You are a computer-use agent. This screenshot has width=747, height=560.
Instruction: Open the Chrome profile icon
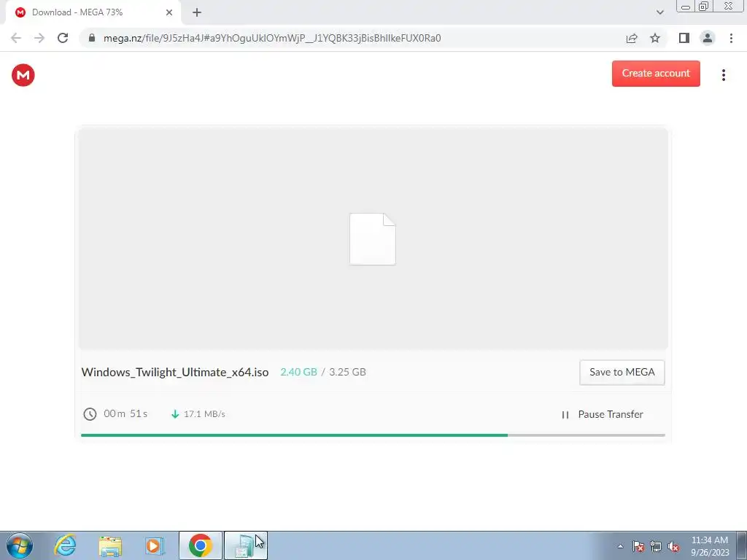point(708,38)
